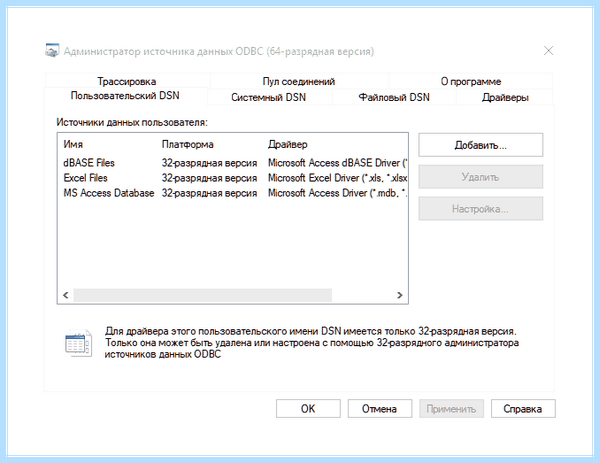Open the Трассировка tab
The image size is (600, 463).
click(127, 81)
